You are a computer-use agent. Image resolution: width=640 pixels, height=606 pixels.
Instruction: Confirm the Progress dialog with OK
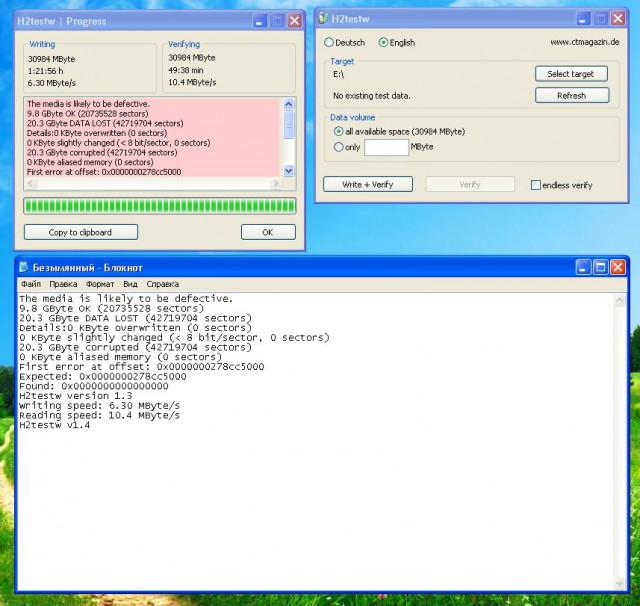[268, 232]
